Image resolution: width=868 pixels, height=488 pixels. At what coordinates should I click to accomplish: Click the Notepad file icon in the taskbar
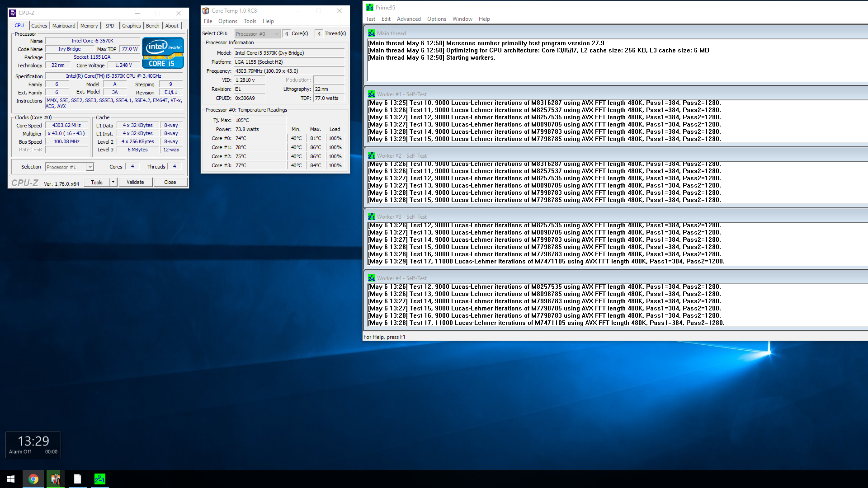(78, 479)
